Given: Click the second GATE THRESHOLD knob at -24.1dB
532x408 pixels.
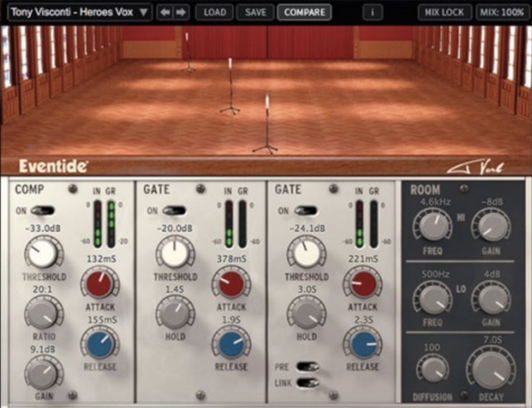Looking at the screenshot, I should 306,253.
